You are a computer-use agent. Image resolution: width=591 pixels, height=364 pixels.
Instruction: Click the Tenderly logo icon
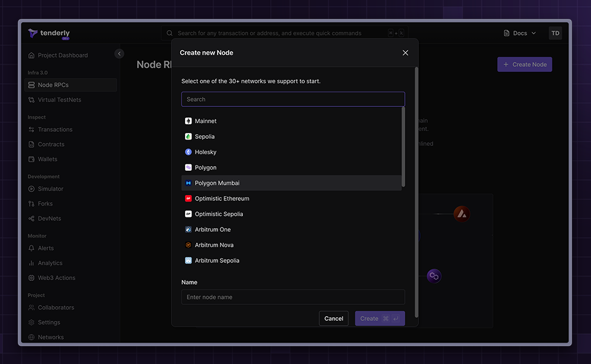(x=33, y=34)
